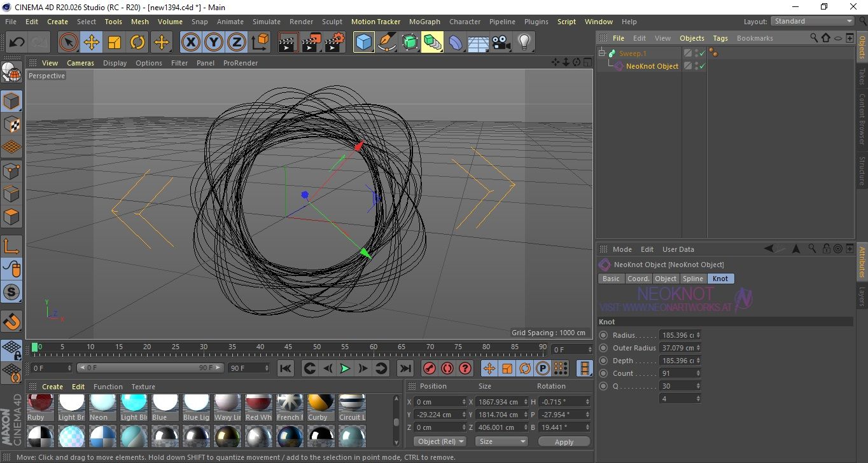
Task: Add a Cube primitive object
Action: (x=363, y=43)
